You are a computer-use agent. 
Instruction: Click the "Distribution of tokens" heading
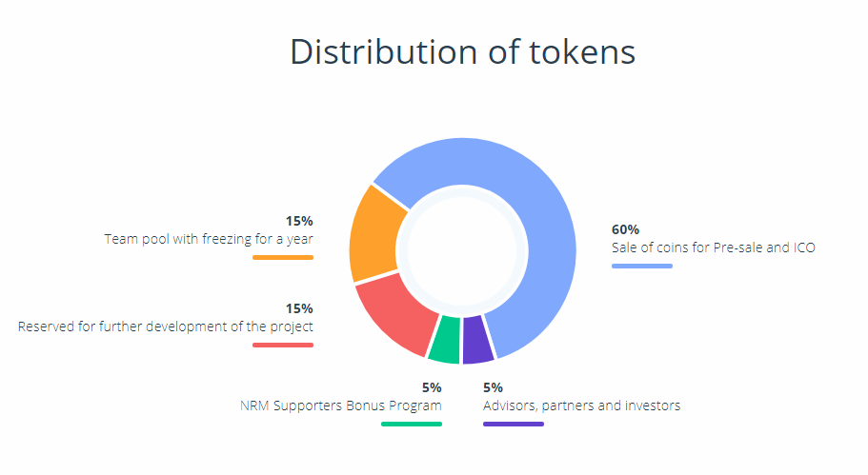click(462, 51)
